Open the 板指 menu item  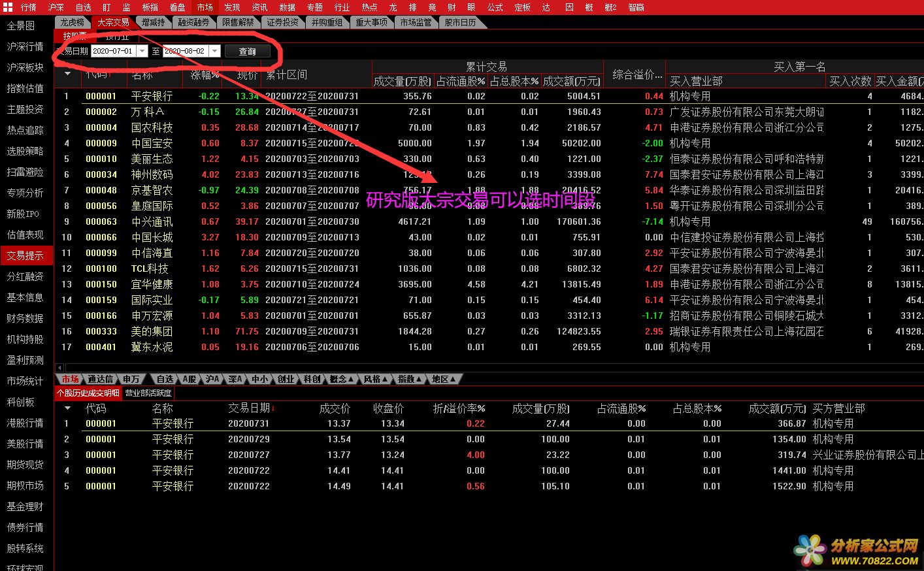click(150, 7)
